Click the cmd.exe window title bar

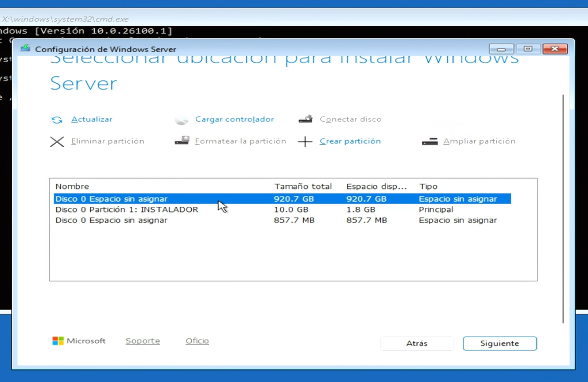(x=294, y=19)
